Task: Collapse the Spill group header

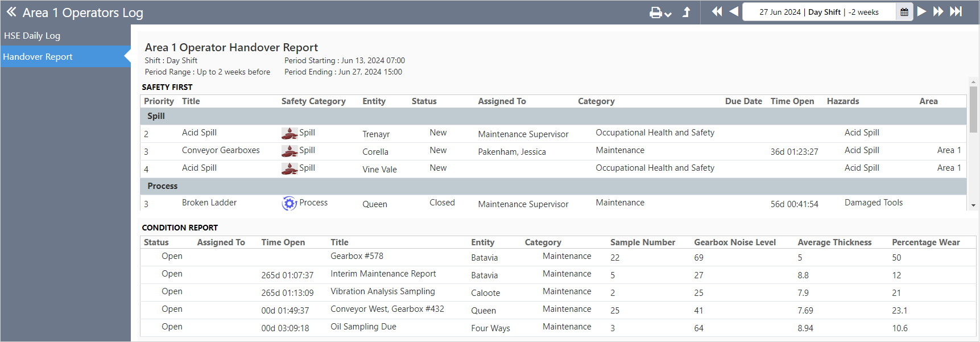Action: click(156, 116)
